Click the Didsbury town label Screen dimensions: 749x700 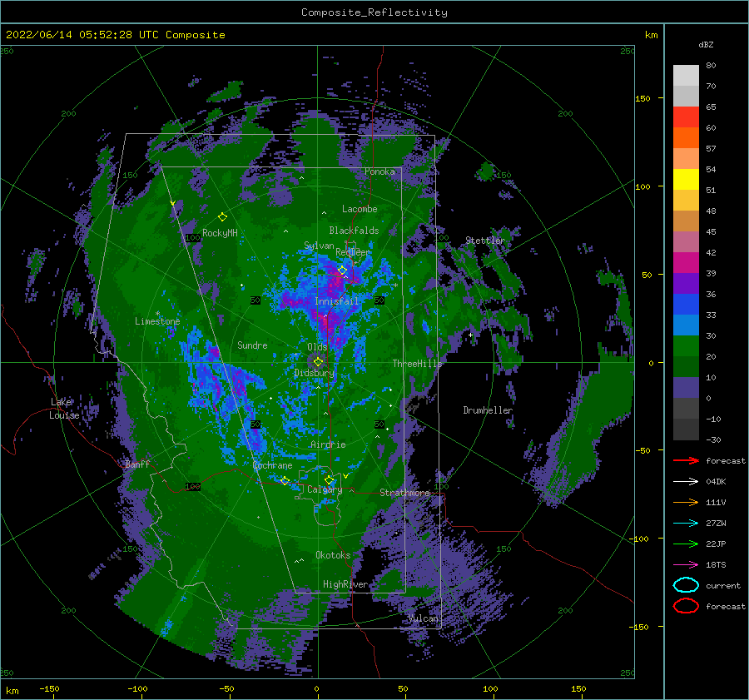point(314,373)
